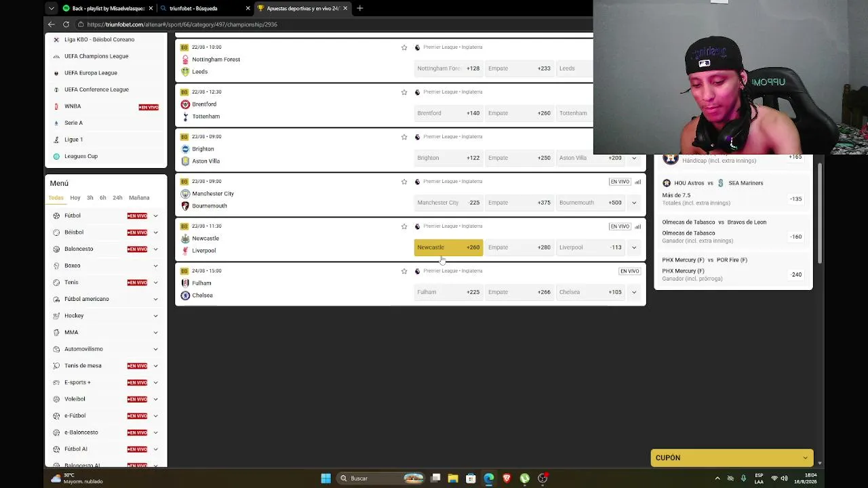Click the Béisbol sport icon
Screen dimensions: 868x488
[x=56, y=232]
